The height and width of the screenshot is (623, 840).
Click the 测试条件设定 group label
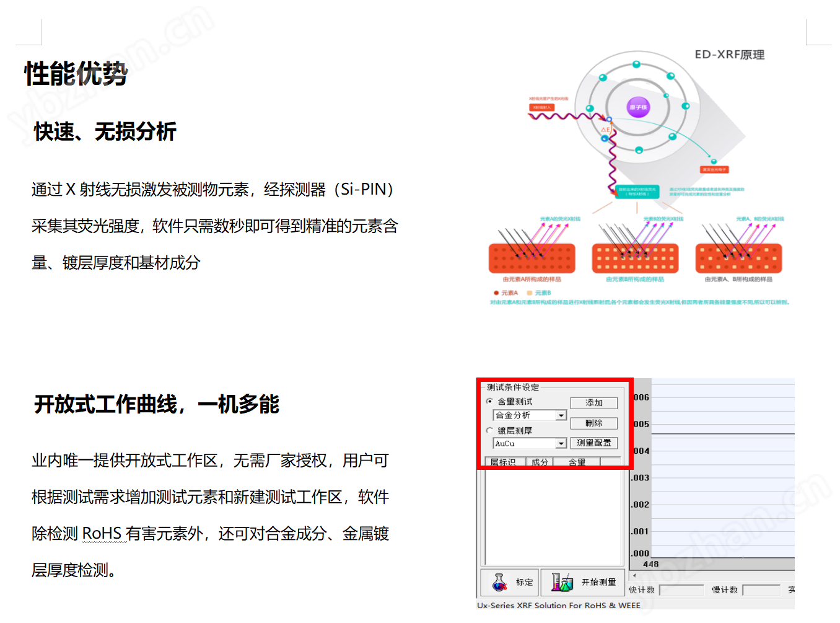(513, 387)
